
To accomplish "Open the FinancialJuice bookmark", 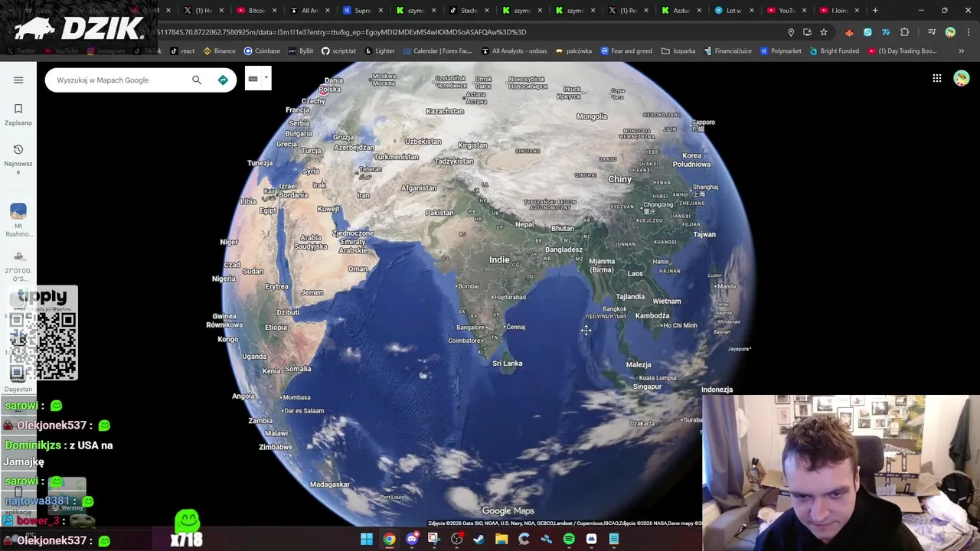I will [727, 51].
